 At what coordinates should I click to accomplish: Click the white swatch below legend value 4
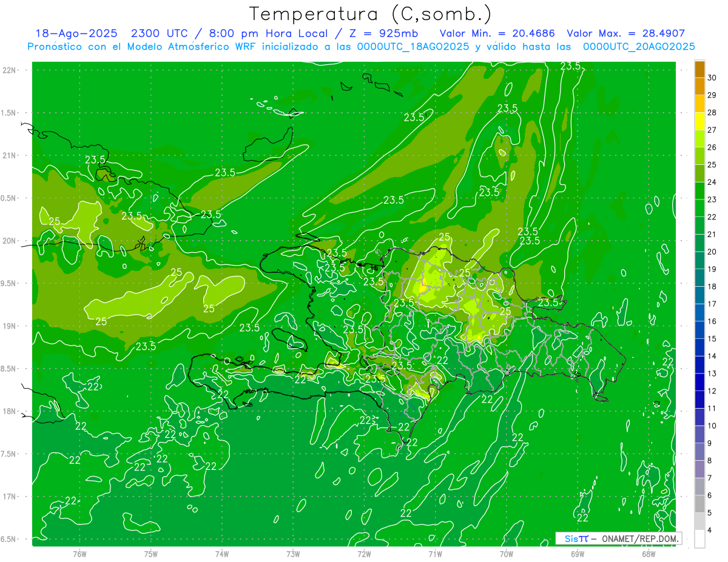pyautogui.click(x=699, y=538)
